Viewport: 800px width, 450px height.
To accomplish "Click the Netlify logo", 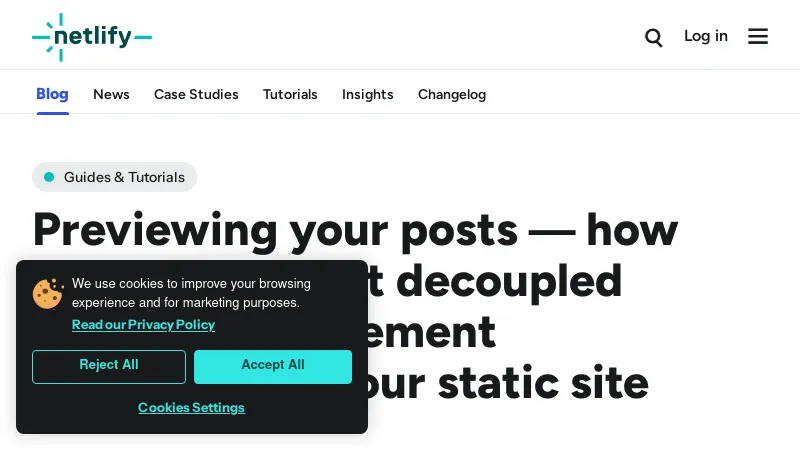I will pos(92,37).
